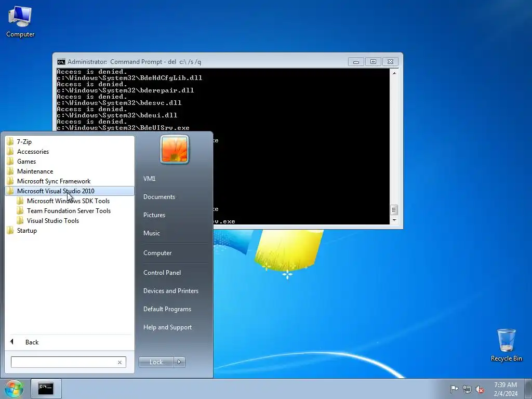The image size is (532, 399).
Task: Open Help and Support
Action: [x=167, y=327]
